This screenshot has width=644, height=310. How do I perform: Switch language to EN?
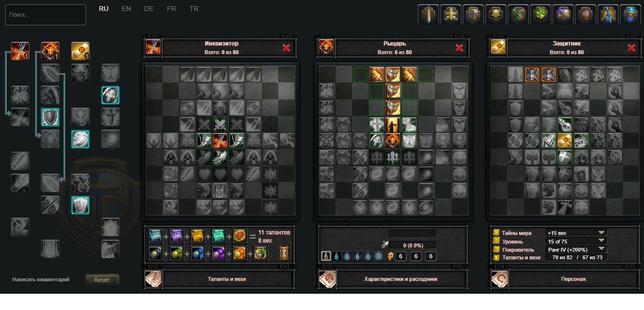pyautogui.click(x=126, y=9)
